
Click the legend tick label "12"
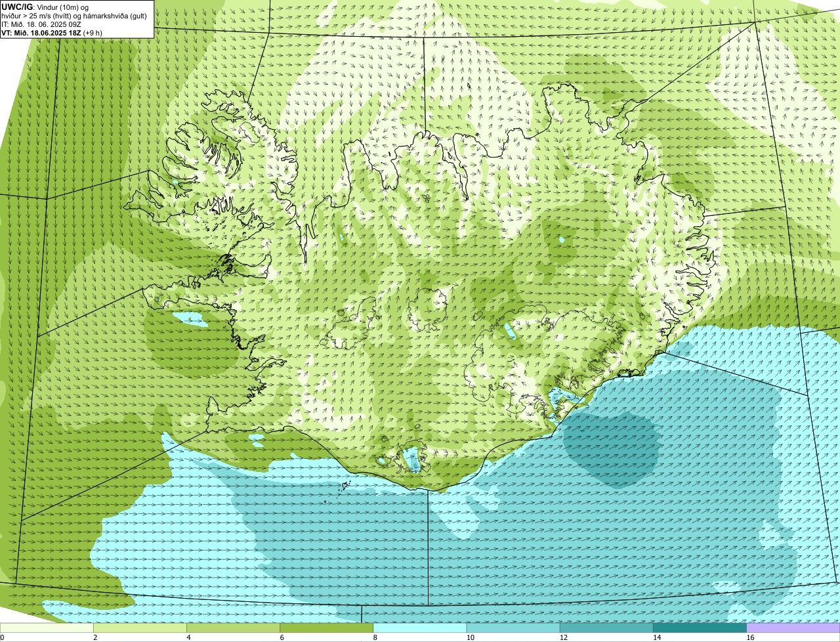563,637
